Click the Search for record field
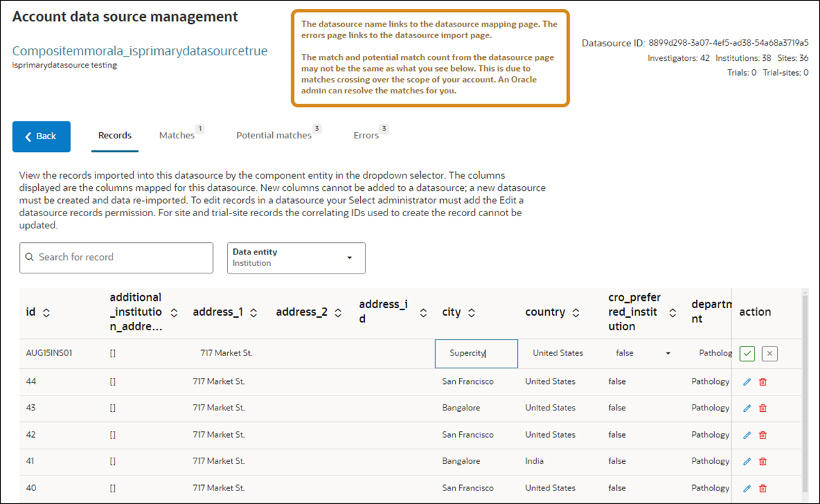This screenshot has height=504, width=820. (x=116, y=257)
